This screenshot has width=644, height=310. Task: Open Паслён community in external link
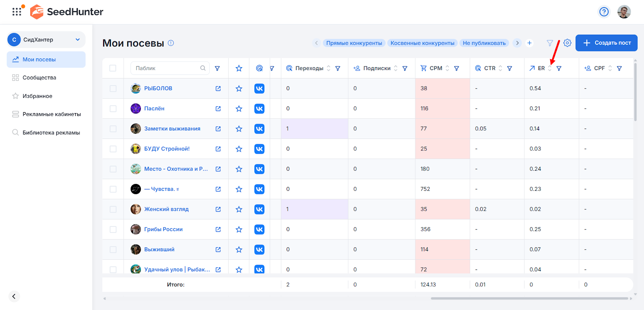tap(218, 109)
